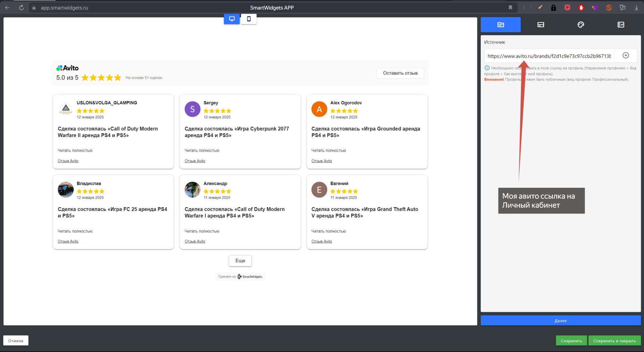Click the site lock icon
Image resolution: width=644 pixels, height=352 pixels.
click(x=34, y=7)
